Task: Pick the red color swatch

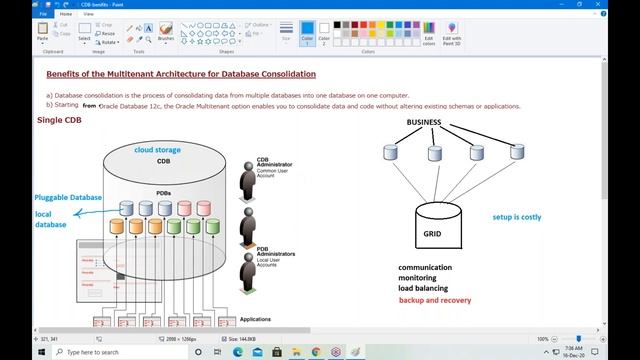Action: (x=364, y=25)
